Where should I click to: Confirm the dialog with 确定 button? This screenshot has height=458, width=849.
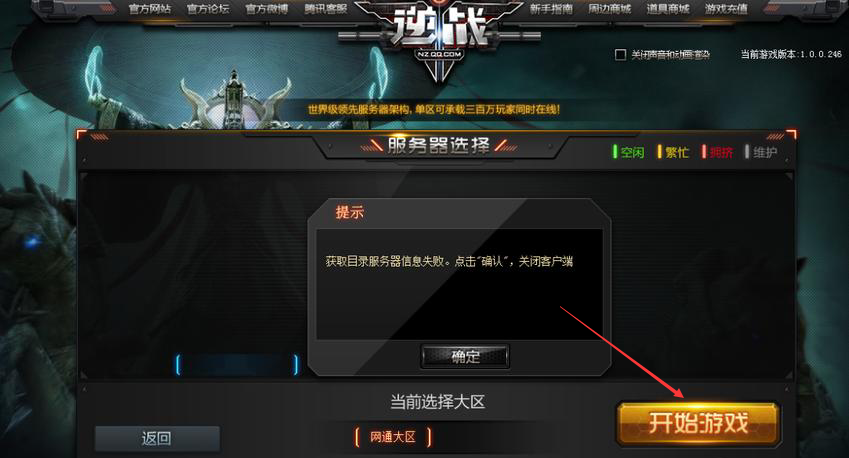pyautogui.click(x=465, y=356)
